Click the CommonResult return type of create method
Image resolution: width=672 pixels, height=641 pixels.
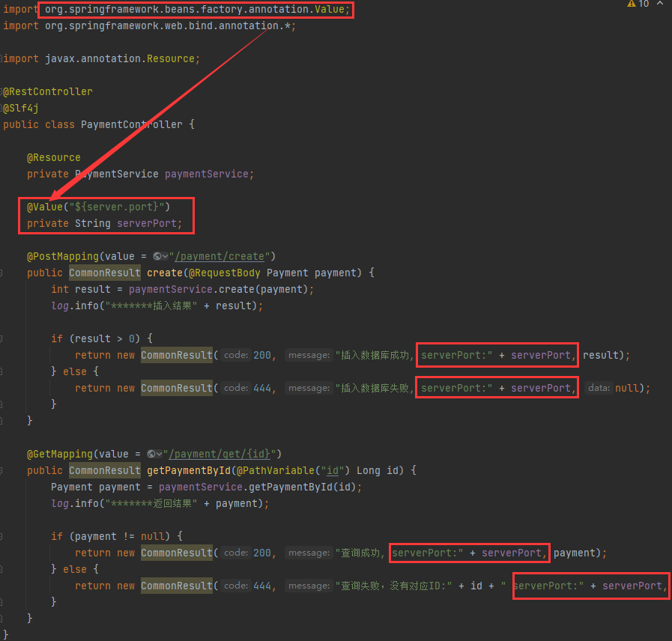pyautogui.click(x=105, y=273)
